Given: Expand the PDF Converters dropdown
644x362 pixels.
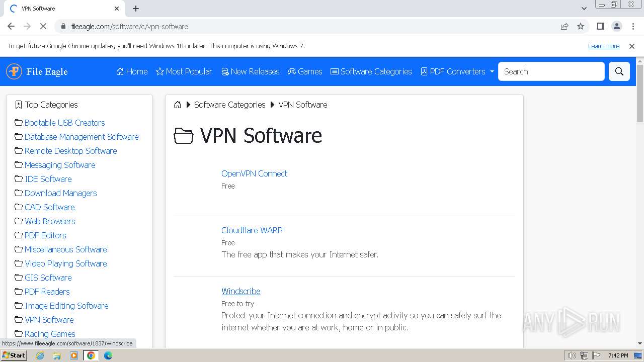Looking at the screenshot, I should pyautogui.click(x=457, y=71).
